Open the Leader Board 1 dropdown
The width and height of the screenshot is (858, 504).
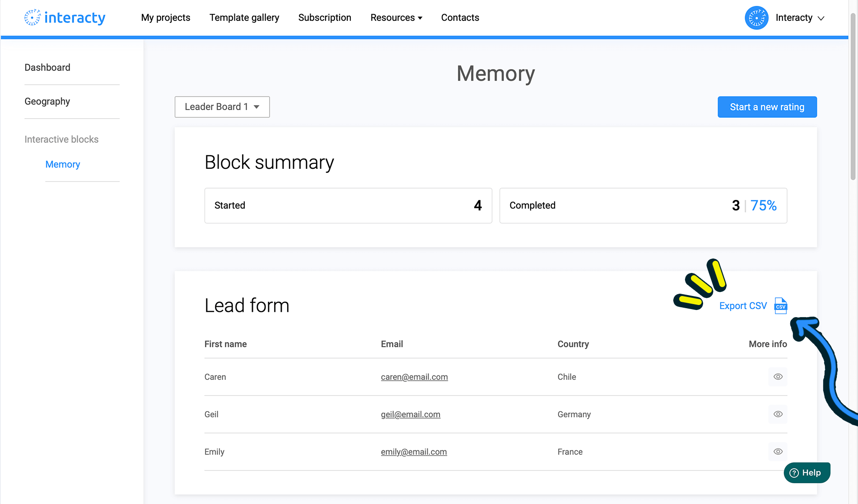click(222, 107)
